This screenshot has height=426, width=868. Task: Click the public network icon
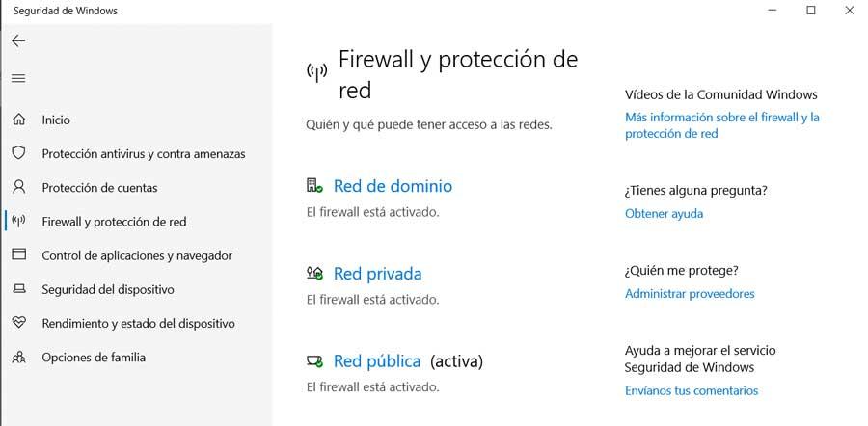[314, 361]
